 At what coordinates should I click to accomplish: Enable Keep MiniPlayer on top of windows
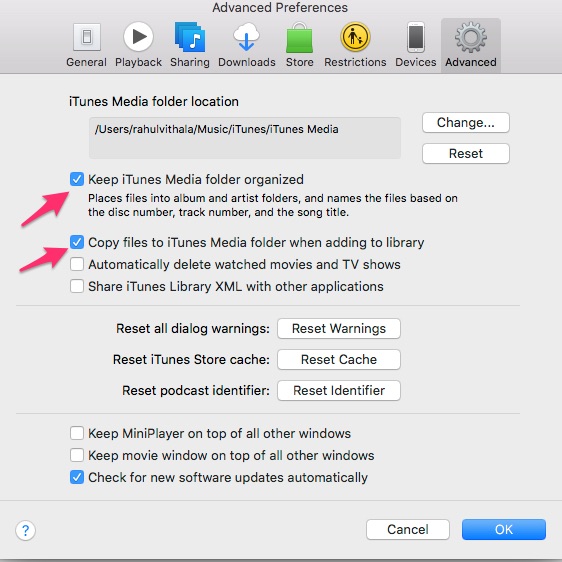[x=77, y=433]
